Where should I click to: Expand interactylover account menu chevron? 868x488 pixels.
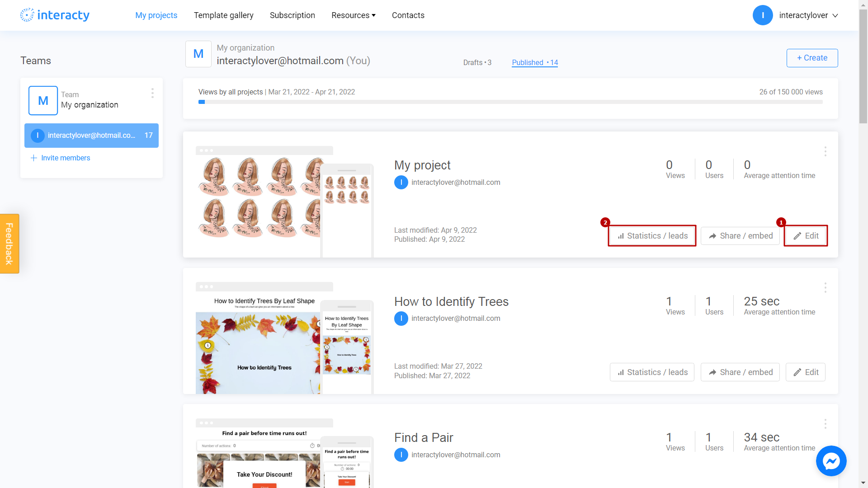point(835,15)
